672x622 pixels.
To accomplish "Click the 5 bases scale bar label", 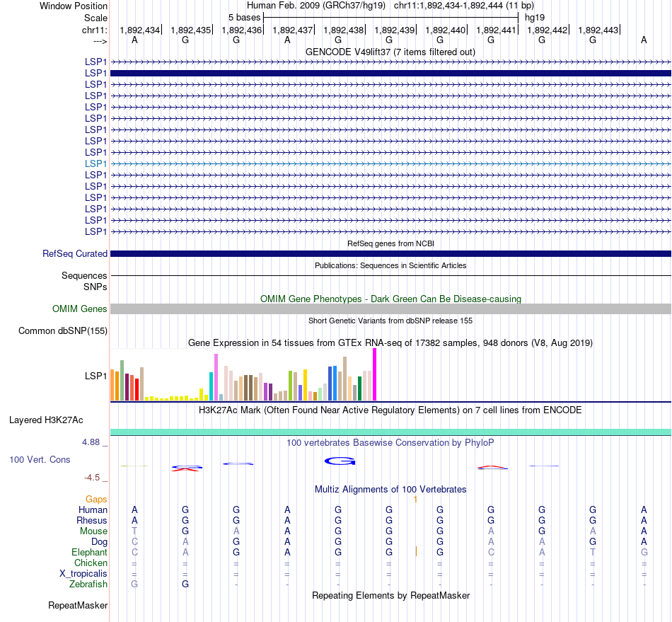I will [x=244, y=18].
